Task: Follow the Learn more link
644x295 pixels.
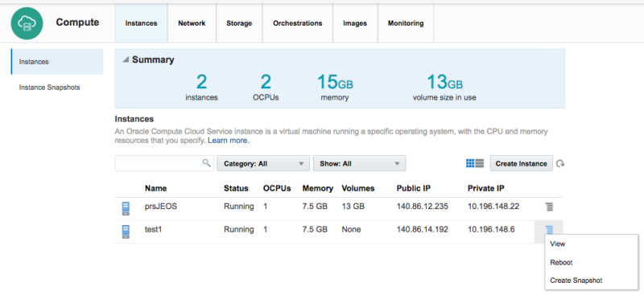Action: point(228,141)
